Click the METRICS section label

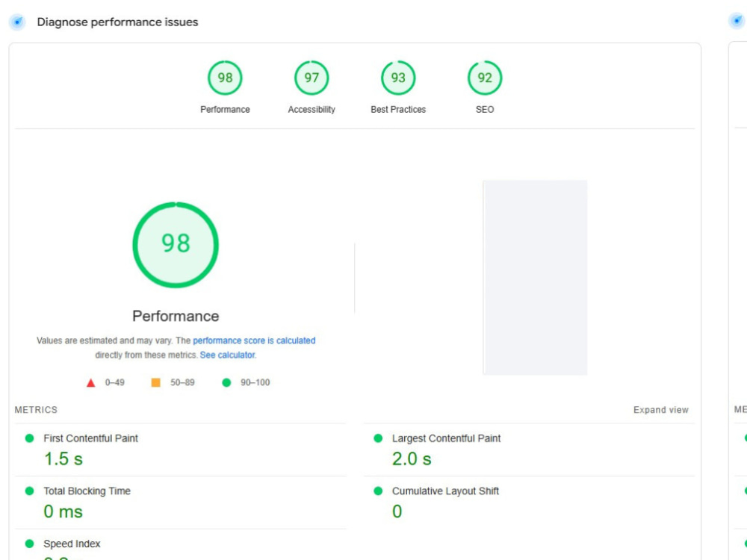tap(36, 410)
